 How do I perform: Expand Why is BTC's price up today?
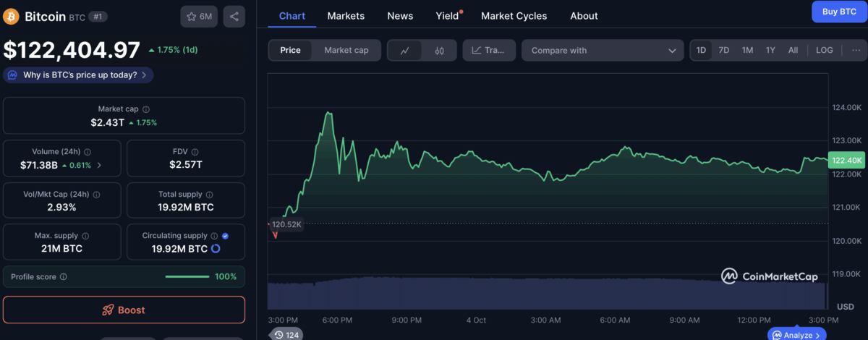point(79,75)
